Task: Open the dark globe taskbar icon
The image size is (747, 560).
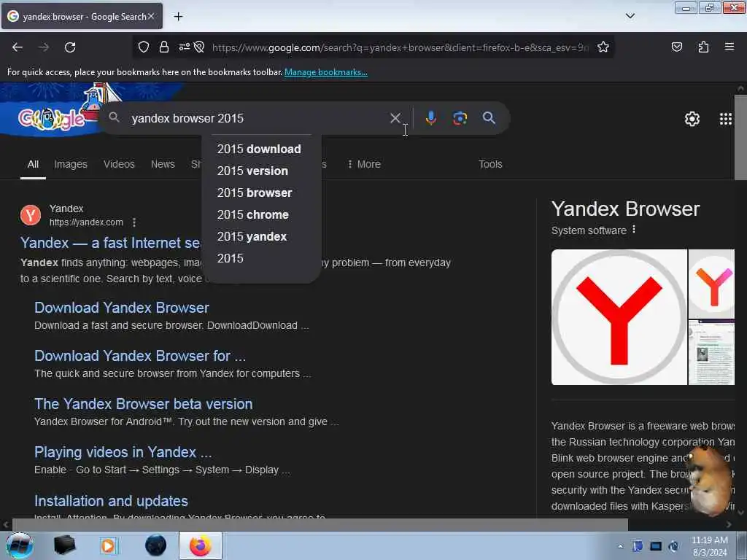Action: tap(155, 545)
